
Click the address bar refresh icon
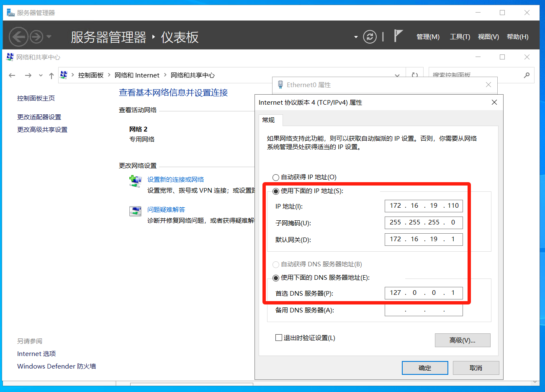click(x=414, y=75)
